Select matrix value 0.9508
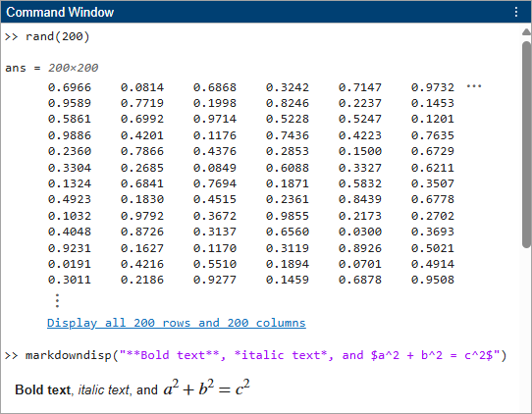The width and height of the screenshot is (532, 414). click(433, 280)
